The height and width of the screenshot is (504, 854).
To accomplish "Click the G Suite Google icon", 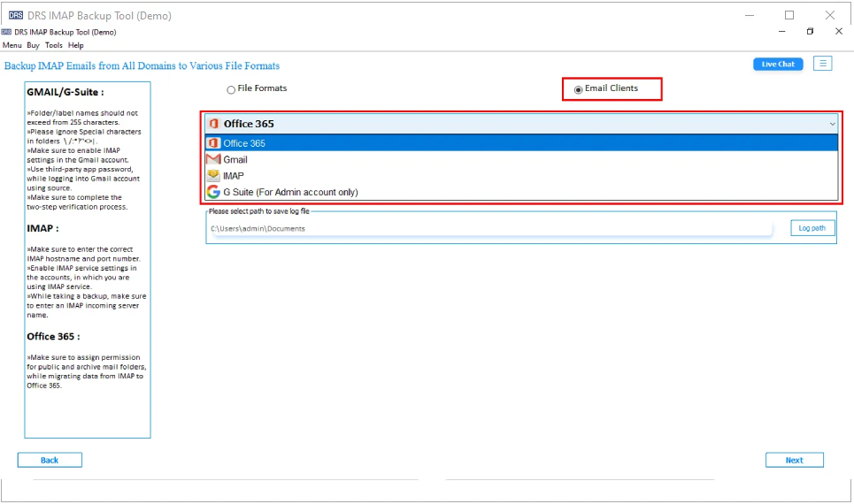I will [x=213, y=192].
